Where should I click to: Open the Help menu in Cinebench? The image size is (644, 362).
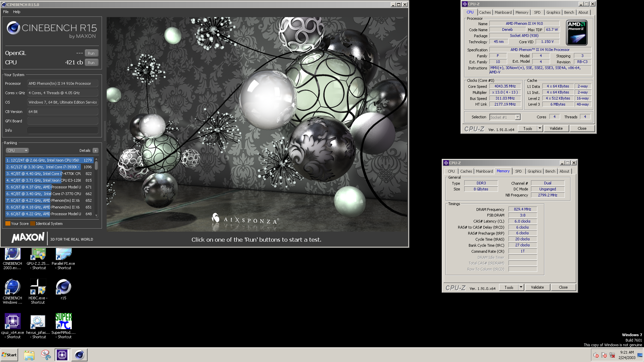17,12
